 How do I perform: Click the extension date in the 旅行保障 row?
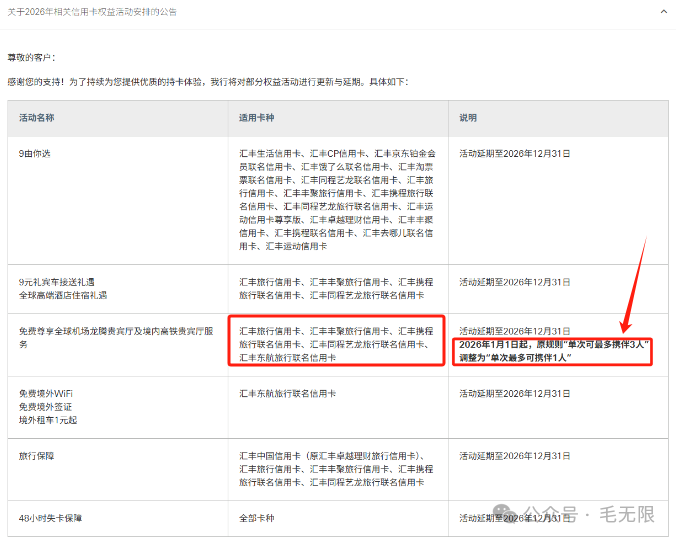coord(515,456)
